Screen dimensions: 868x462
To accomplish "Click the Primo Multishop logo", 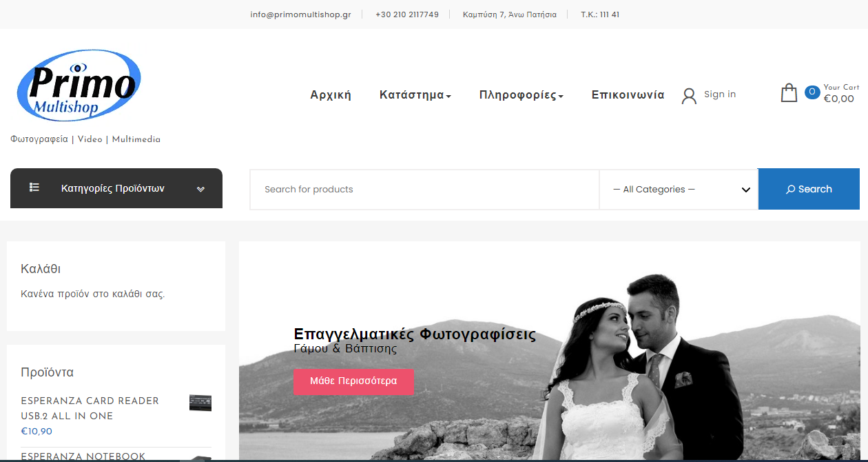I will coord(79,86).
